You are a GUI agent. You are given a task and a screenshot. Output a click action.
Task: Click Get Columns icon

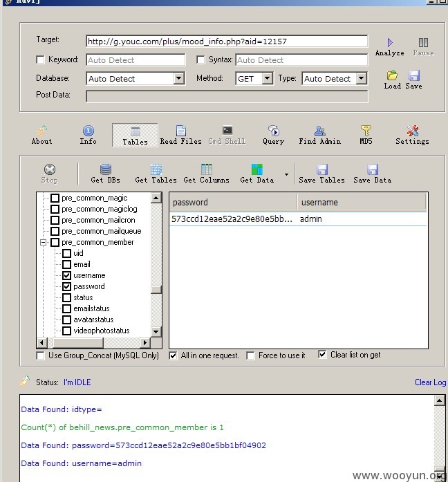tap(207, 169)
